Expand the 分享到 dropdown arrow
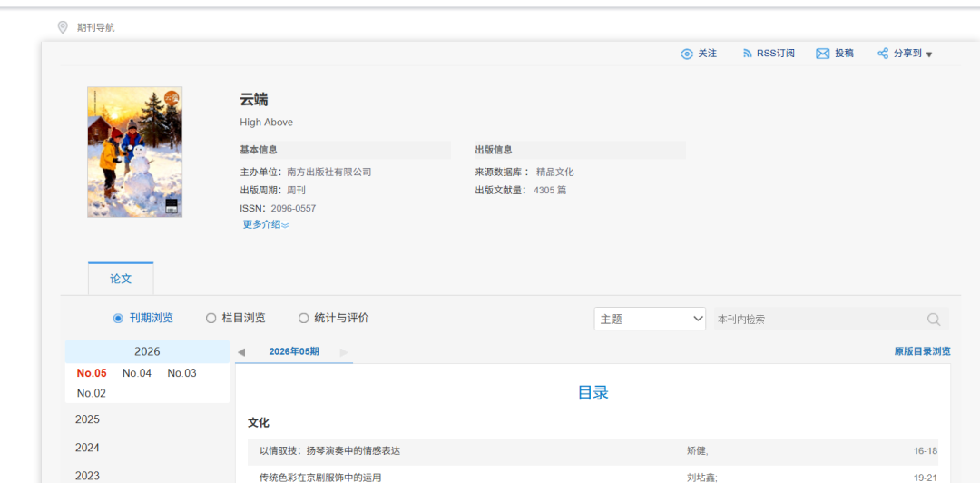 [929, 55]
